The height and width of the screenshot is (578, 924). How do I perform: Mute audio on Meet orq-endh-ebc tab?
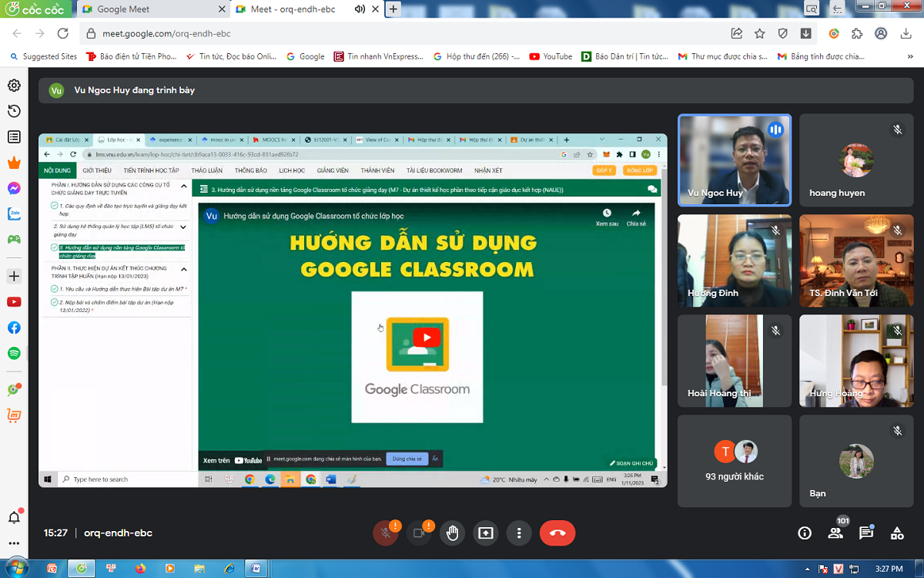[360, 9]
